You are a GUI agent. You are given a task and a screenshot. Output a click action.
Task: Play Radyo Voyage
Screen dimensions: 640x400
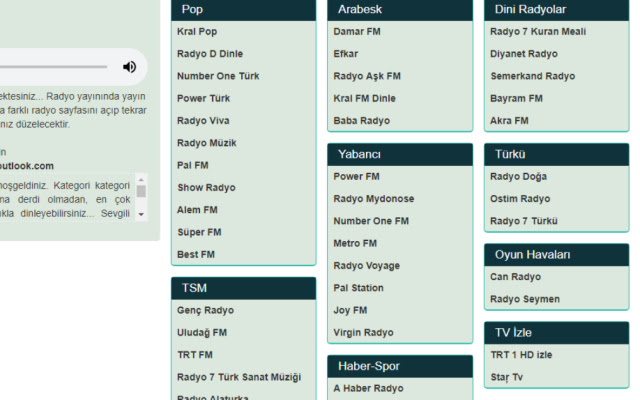(367, 266)
